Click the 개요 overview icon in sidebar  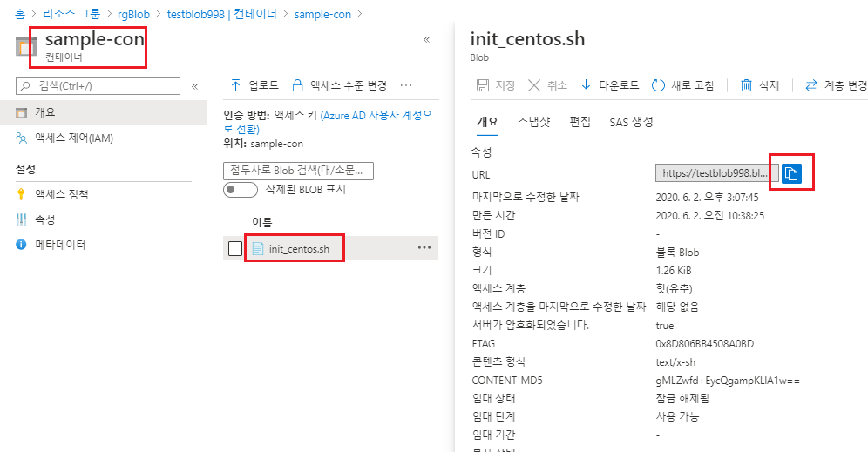(21, 112)
